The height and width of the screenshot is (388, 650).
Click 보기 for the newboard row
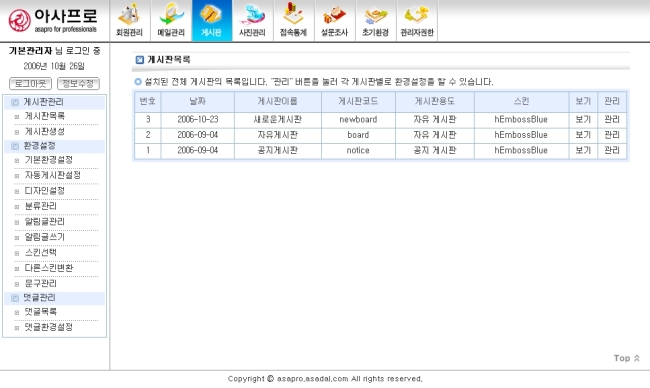point(583,119)
